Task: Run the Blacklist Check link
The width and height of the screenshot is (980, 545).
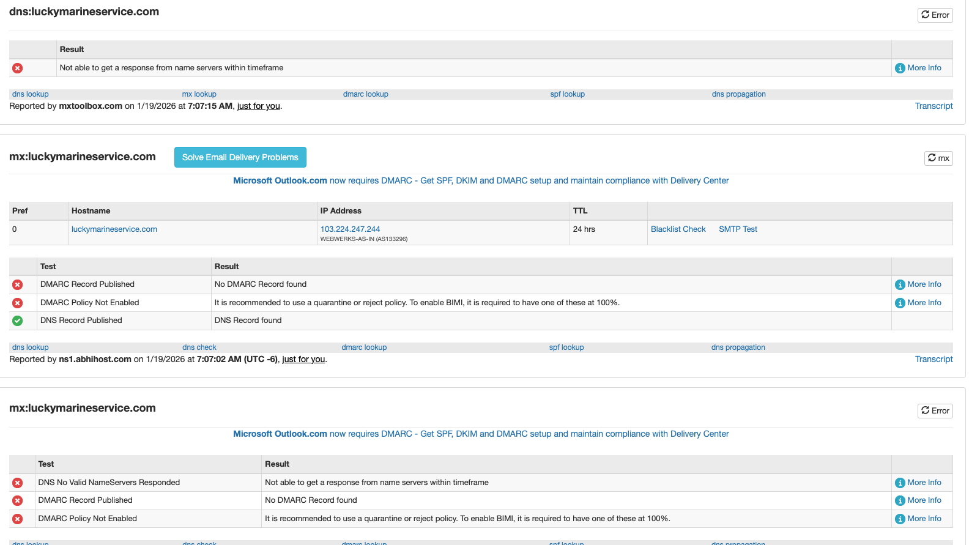Action: (x=678, y=229)
